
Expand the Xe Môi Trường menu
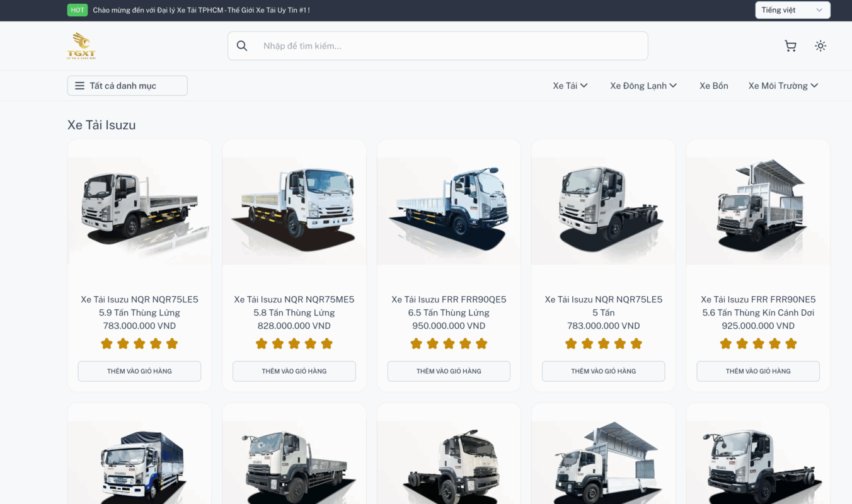click(783, 86)
